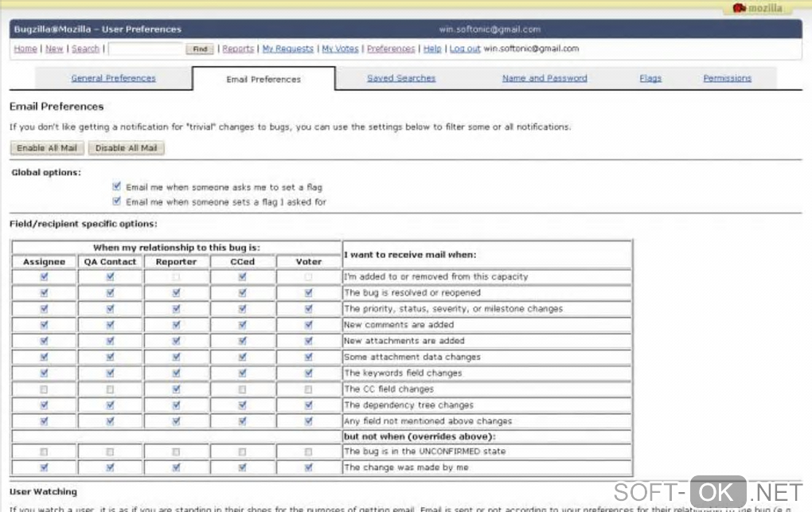This screenshot has width=812, height=512.
Task: Click the 'Global options:' heading text
Action: 46,173
